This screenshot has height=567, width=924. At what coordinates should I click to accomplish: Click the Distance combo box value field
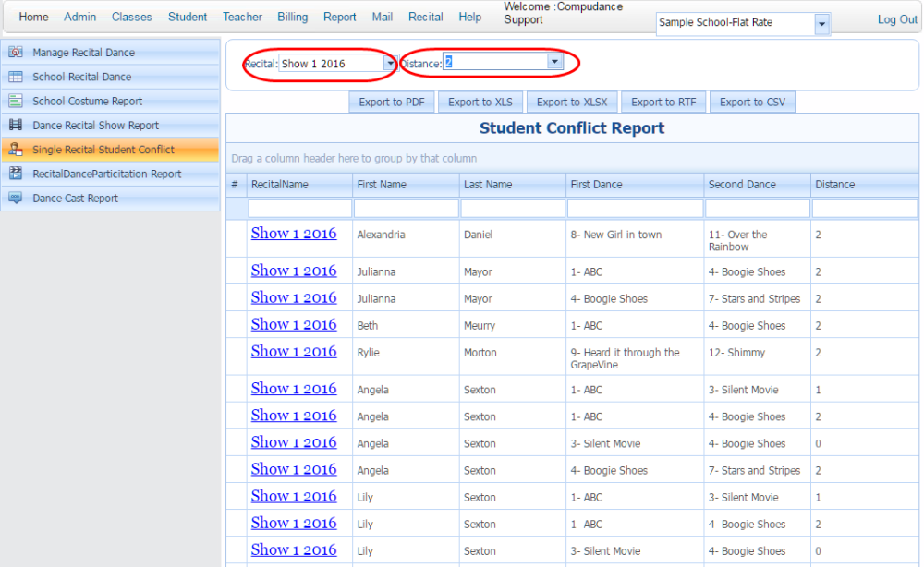tap(495, 62)
